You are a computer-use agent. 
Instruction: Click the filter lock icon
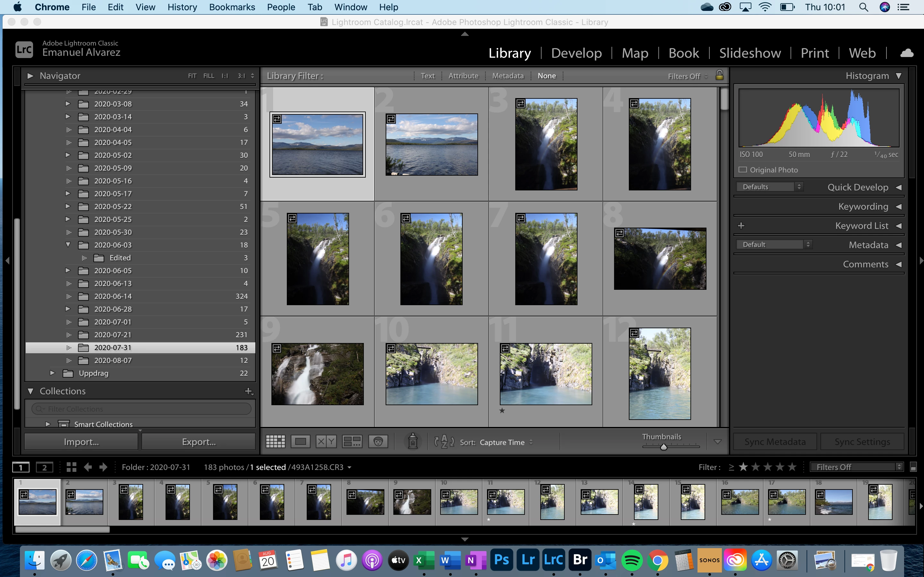click(x=719, y=75)
